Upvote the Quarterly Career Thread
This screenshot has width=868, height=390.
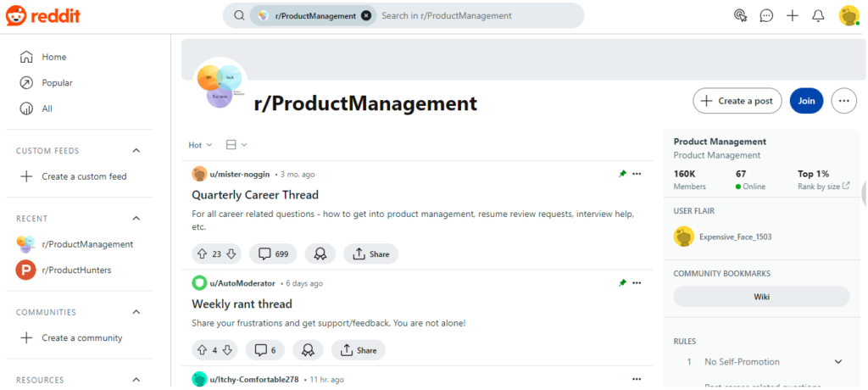coord(202,254)
